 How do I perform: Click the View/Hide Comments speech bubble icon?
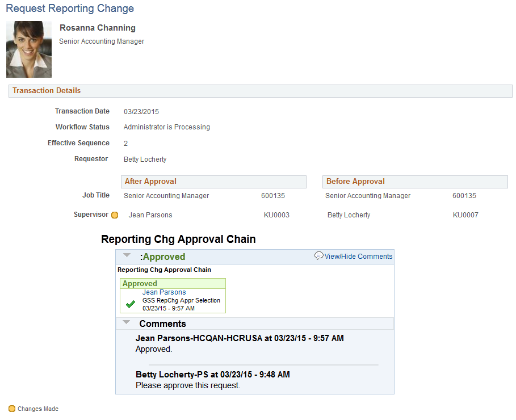318,256
